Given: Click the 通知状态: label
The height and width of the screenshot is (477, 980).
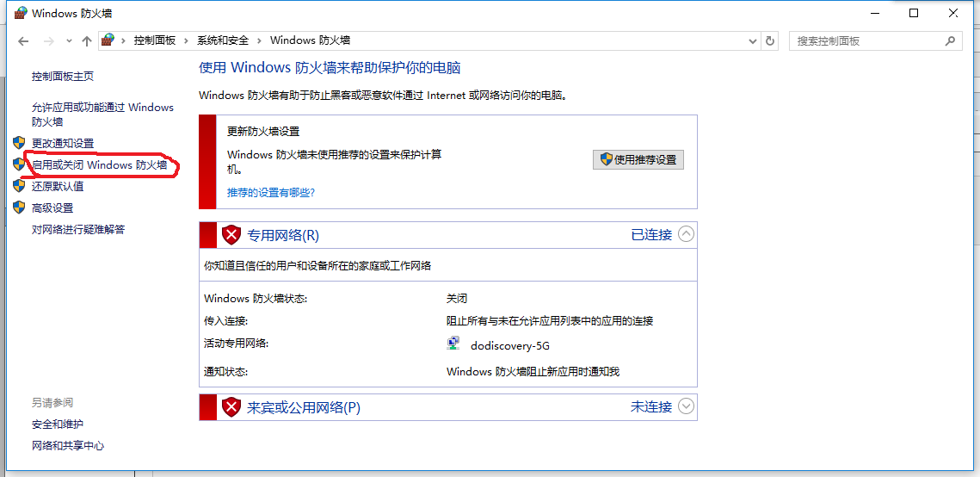Looking at the screenshot, I should coord(226,372).
